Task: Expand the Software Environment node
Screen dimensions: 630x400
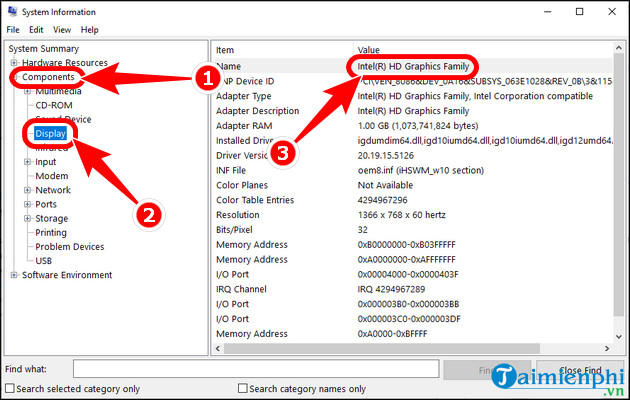Action: point(14,275)
